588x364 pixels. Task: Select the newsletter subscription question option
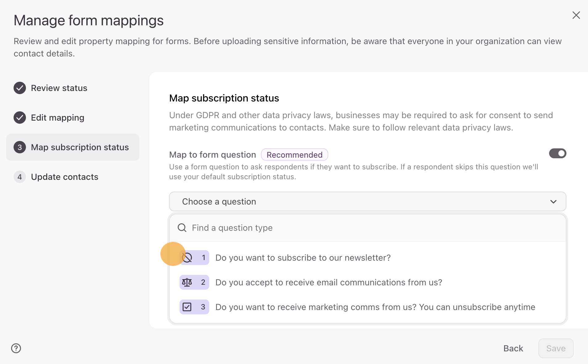pyautogui.click(x=303, y=258)
